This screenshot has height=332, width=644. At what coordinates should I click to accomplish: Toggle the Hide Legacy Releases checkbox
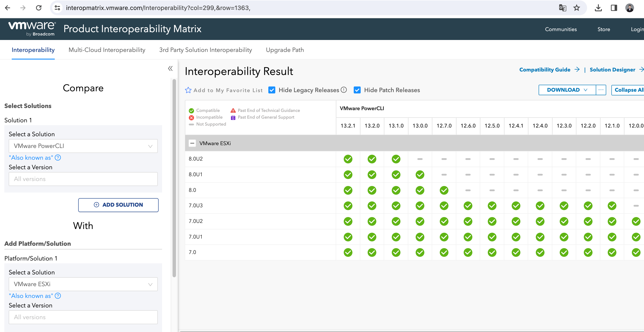pyautogui.click(x=273, y=90)
